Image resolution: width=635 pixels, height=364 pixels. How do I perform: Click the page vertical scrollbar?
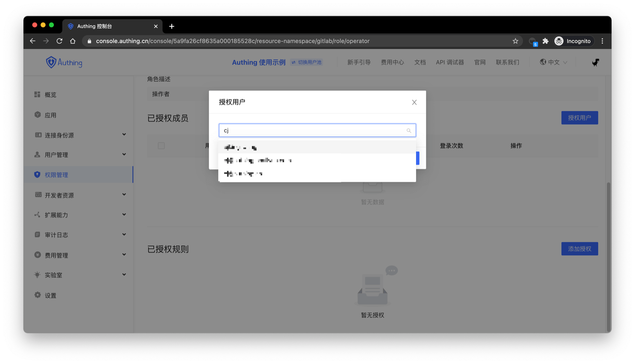coord(608,256)
